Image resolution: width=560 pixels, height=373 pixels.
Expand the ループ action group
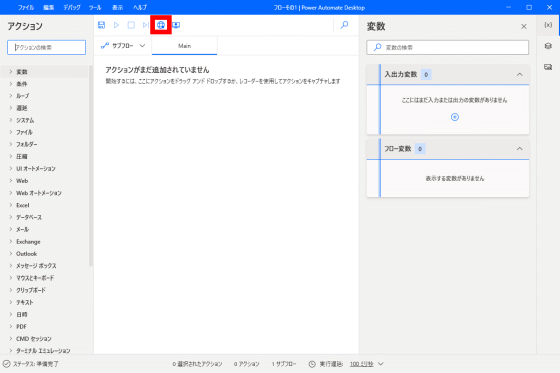point(11,96)
